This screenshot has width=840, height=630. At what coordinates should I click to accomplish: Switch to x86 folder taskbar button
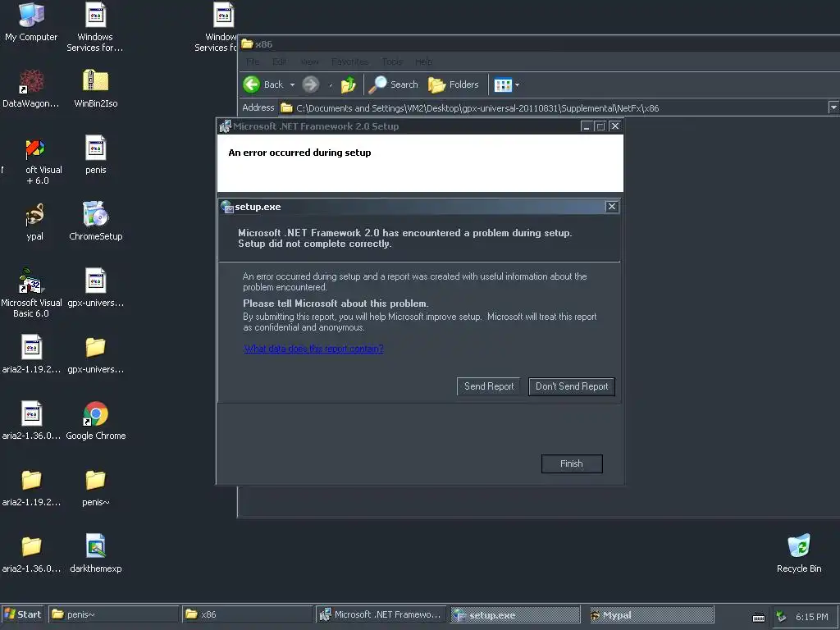[x=247, y=614]
